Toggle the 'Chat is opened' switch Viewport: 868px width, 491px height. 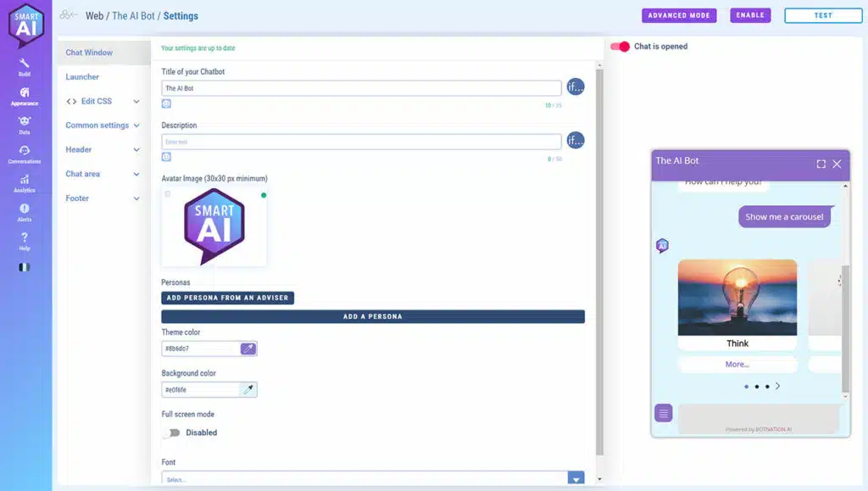click(x=620, y=47)
